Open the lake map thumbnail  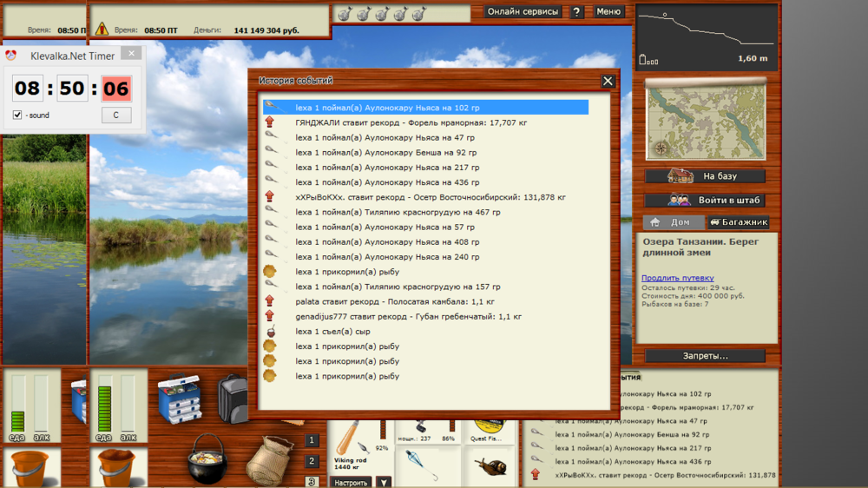pos(705,119)
